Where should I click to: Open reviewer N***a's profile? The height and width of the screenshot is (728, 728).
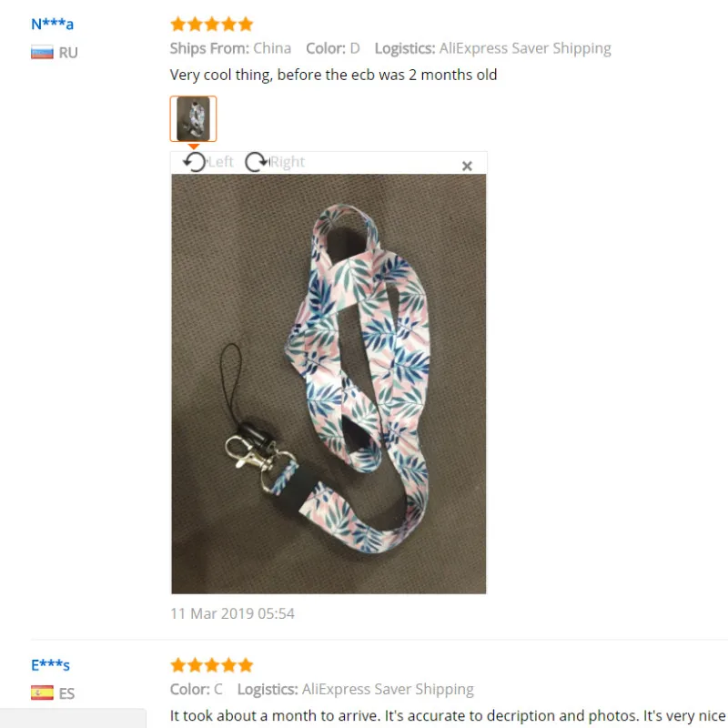click(52, 24)
